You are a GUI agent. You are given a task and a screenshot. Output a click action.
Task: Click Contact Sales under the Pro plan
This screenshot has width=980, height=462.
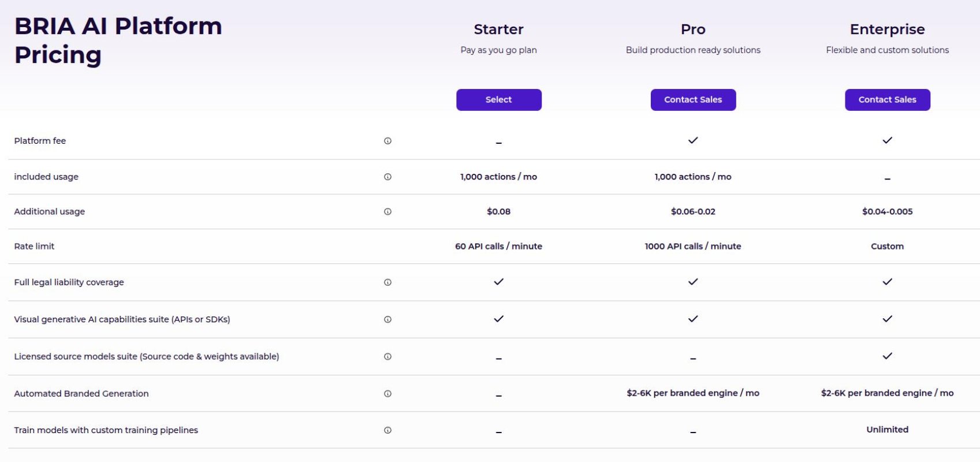[692, 99]
